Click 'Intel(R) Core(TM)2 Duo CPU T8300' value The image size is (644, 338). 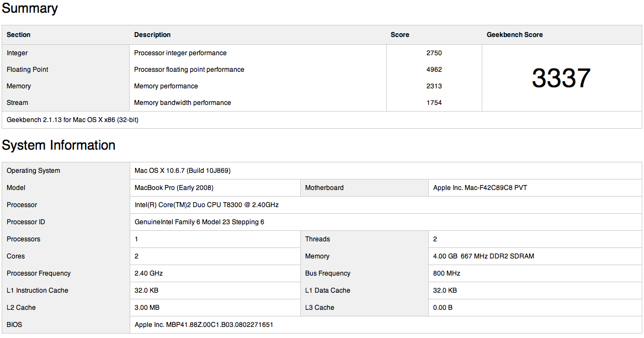pyautogui.click(x=206, y=205)
